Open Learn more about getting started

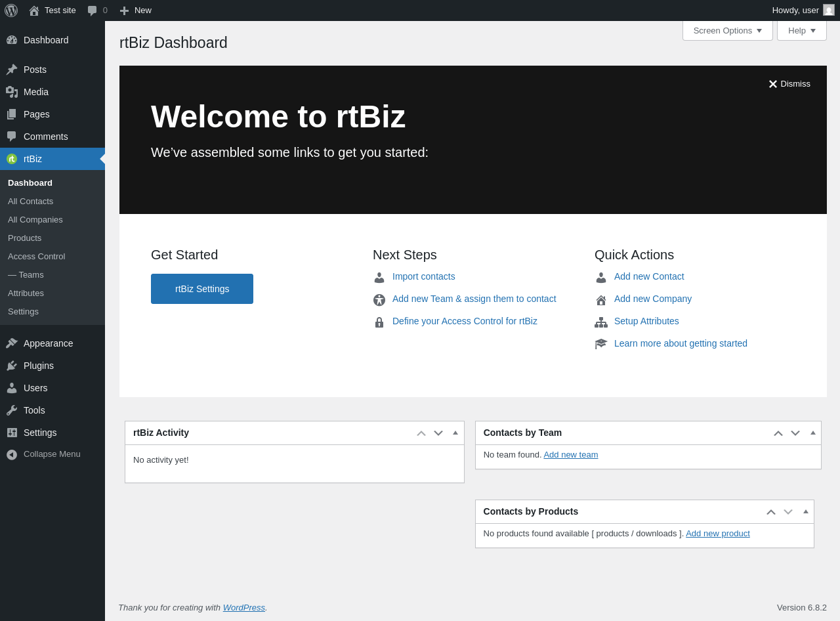coord(681,343)
